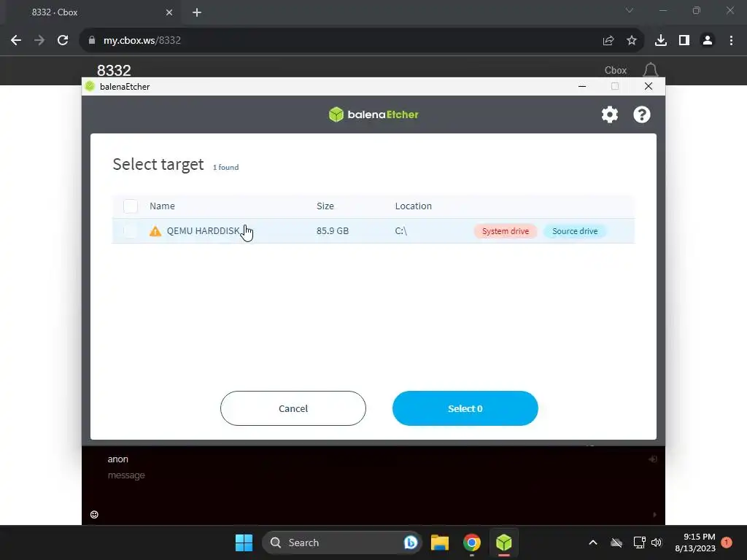747x560 pixels.
Task: Click the QEMU HARDDISK drive name
Action: tap(204, 231)
